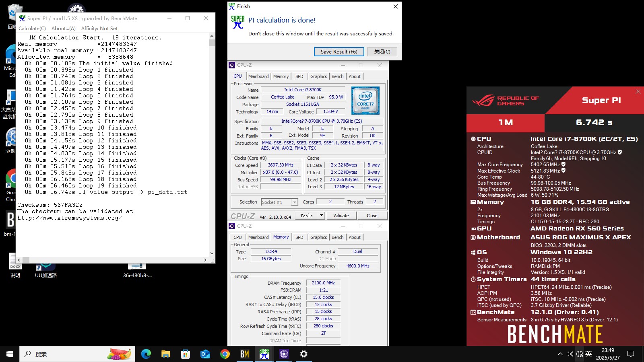The width and height of the screenshot is (644, 362).
Task: Click the GPU section icon in BenchMate
Action: 473,228
